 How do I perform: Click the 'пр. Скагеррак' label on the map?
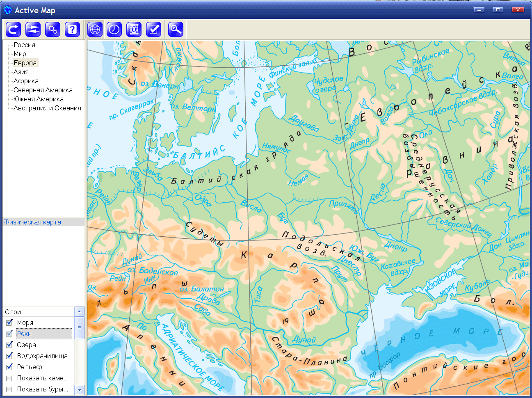pos(132,109)
